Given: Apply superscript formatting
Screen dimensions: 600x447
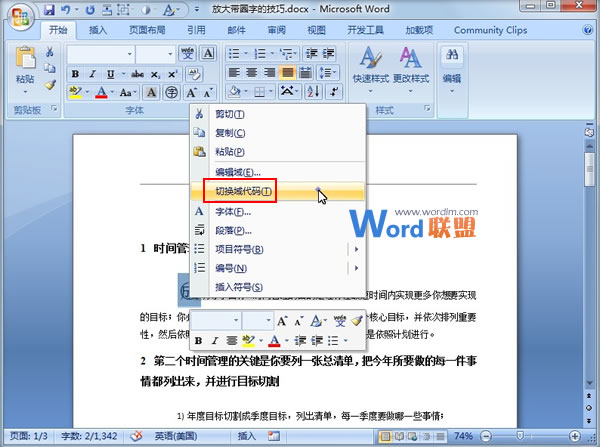Looking at the screenshot, I should (172, 74).
